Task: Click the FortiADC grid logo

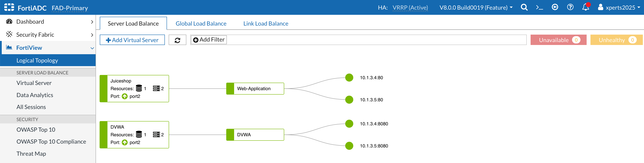Action: point(9,7)
